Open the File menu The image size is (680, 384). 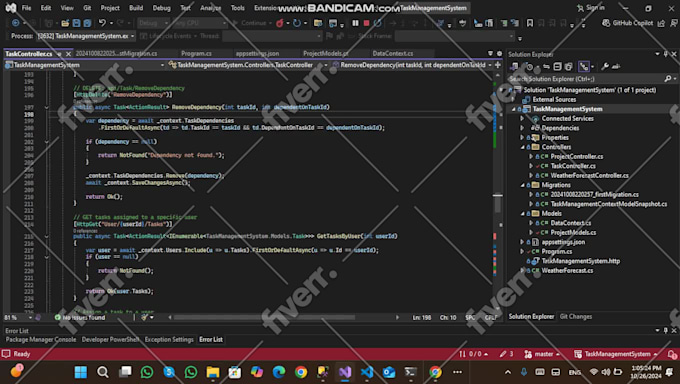click(x=26, y=8)
